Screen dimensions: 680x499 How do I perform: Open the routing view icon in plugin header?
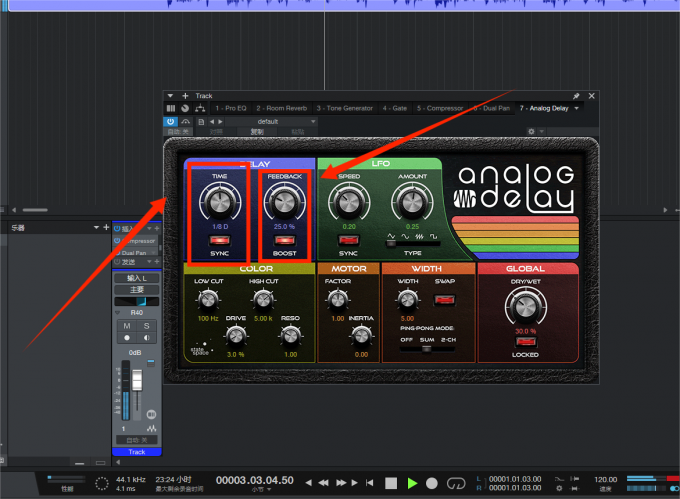tap(200, 108)
